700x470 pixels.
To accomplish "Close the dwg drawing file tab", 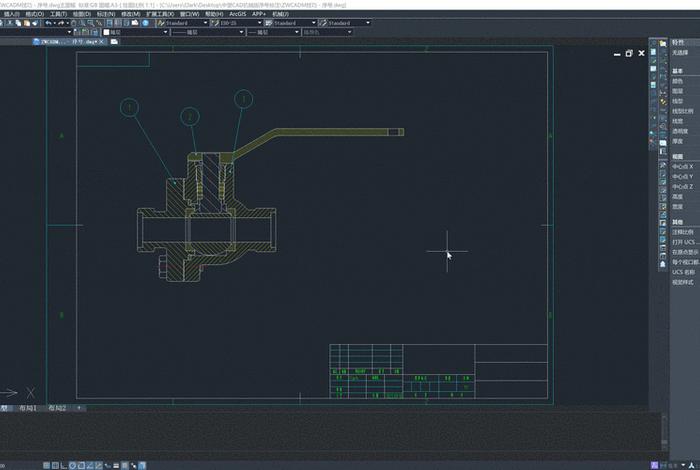I will click(102, 42).
